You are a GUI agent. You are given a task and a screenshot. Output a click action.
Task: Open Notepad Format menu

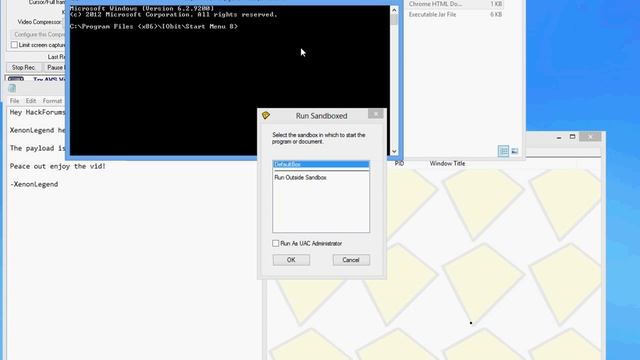52,101
